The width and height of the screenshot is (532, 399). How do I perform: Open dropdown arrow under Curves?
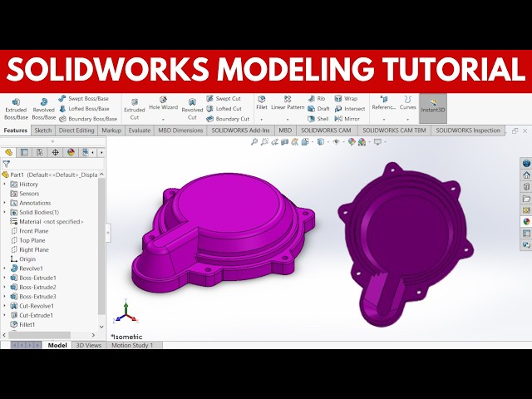pyautogui.click(x=407, y=120)
